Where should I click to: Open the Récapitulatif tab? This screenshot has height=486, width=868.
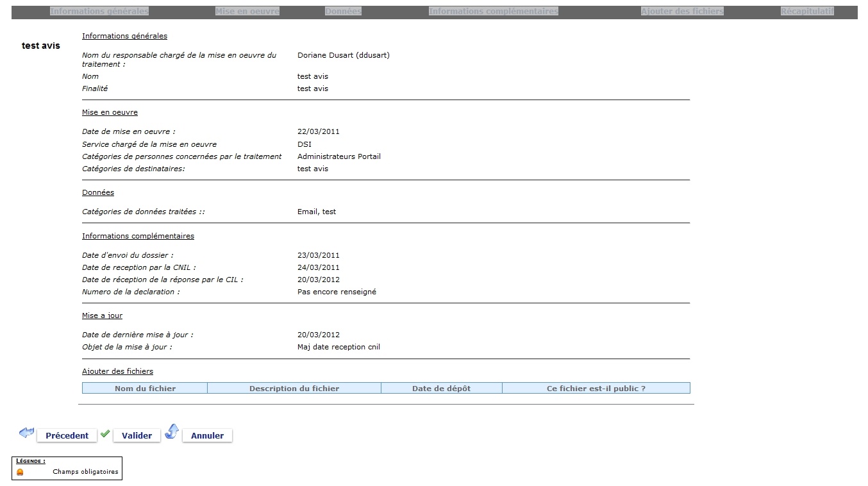point(807,12)
